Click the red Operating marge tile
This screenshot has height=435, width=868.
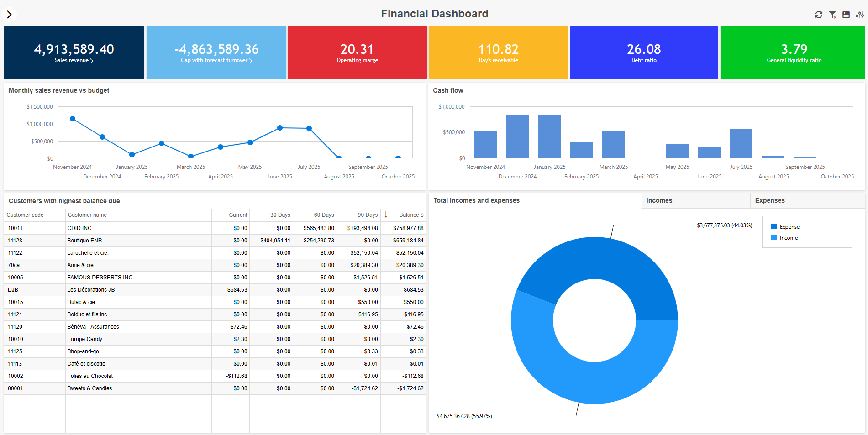pyautogui.click(x=357, y=52)
